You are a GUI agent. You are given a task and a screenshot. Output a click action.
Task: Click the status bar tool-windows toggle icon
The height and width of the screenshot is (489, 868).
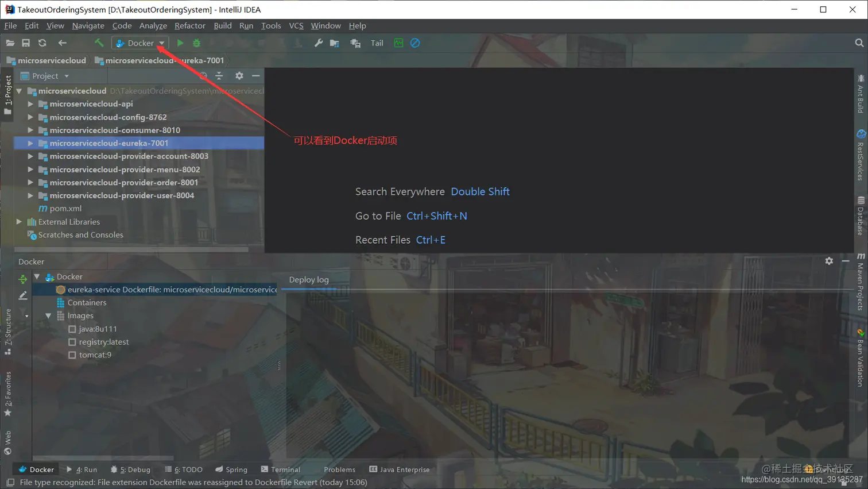pos(10,483)
